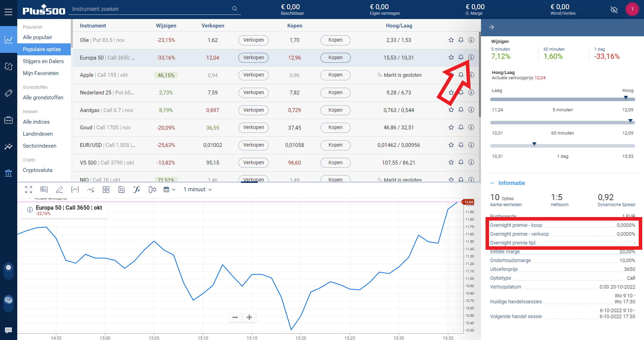Click the Instrument zoeken search field
The width and height of the screenshot is (644, 340).
151,9
